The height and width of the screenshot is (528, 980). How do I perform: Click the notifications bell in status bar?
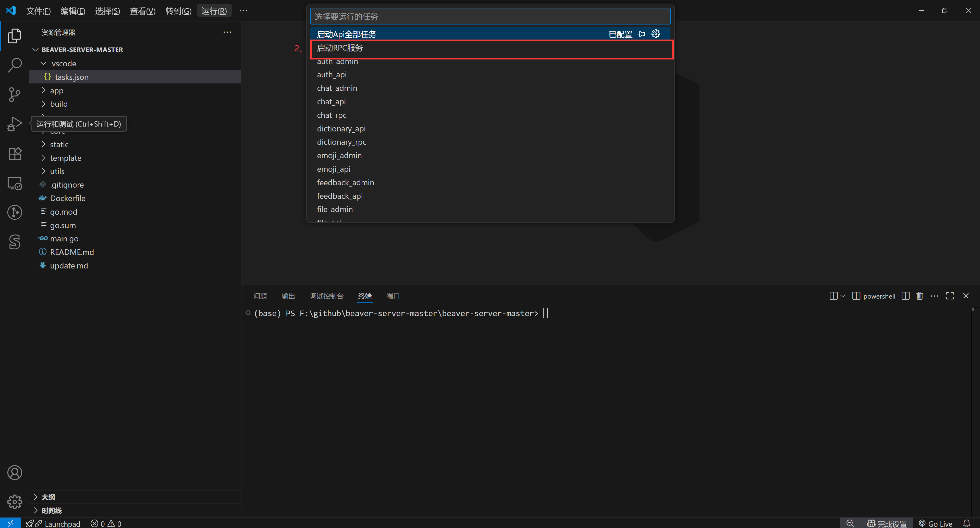966,523
